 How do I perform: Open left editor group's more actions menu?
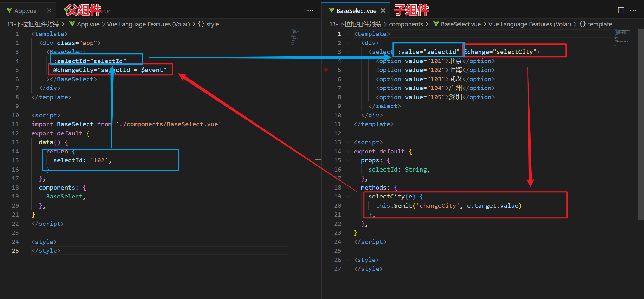[310, 10]
